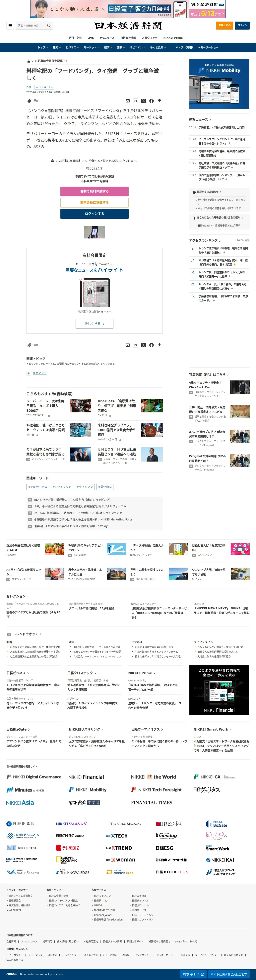Expand the 経済 navigation dropdown

(x=108, y=48)
